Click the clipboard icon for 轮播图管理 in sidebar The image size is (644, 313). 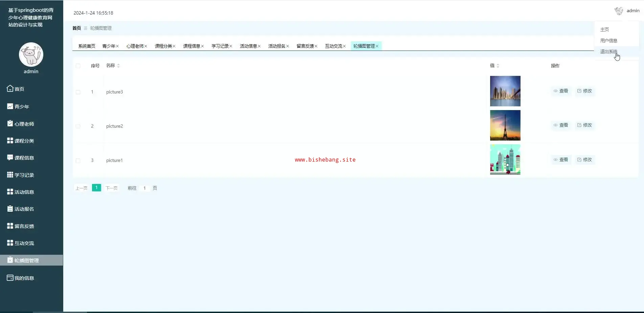(x=10, y=260)
